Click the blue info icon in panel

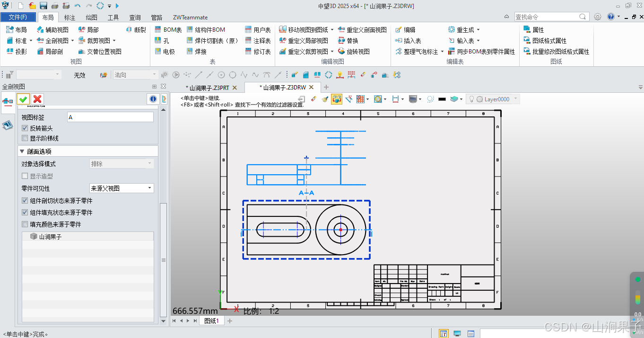tap(153, 99)
